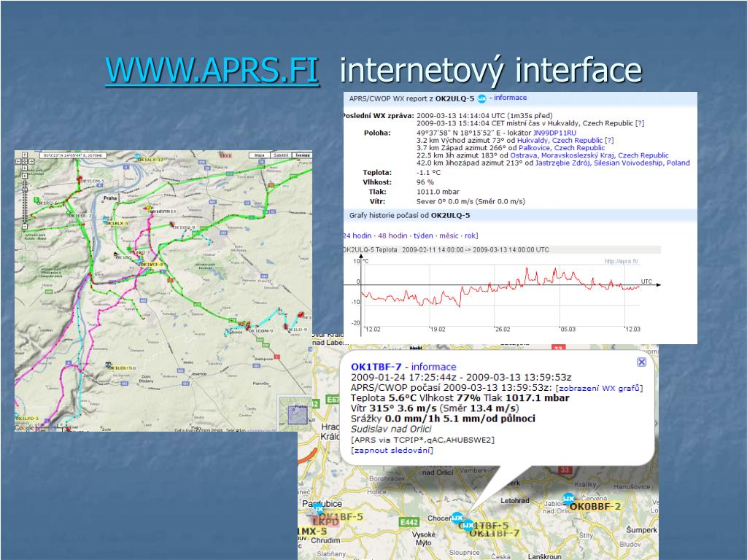Show the měsíc weather graph
The image size is (747, 560).
(449, 236)
